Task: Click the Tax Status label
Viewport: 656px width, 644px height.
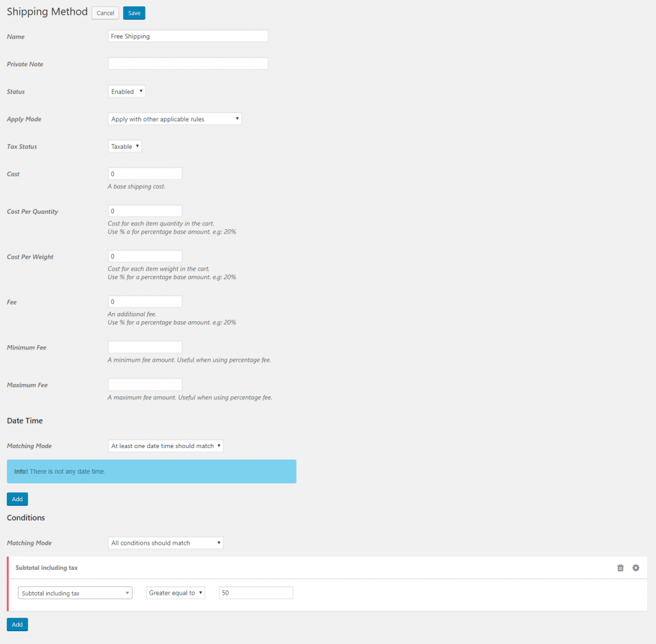Action: point(22,147)
